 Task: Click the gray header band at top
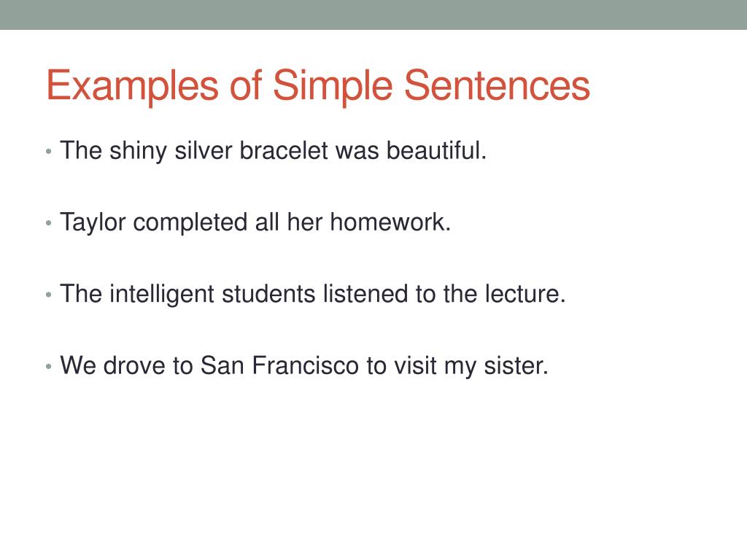pyautogui.click(x=373, y=15)
